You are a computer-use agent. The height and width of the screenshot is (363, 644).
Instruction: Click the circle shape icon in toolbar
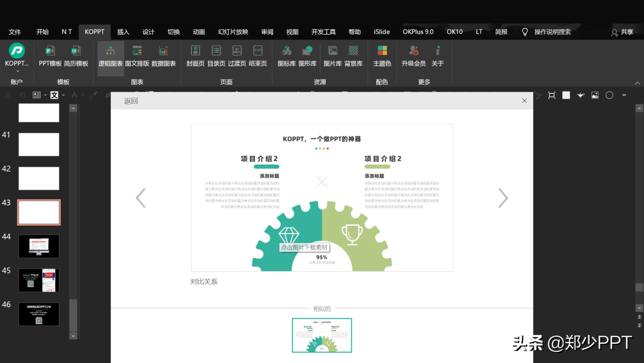click(610, 95)
